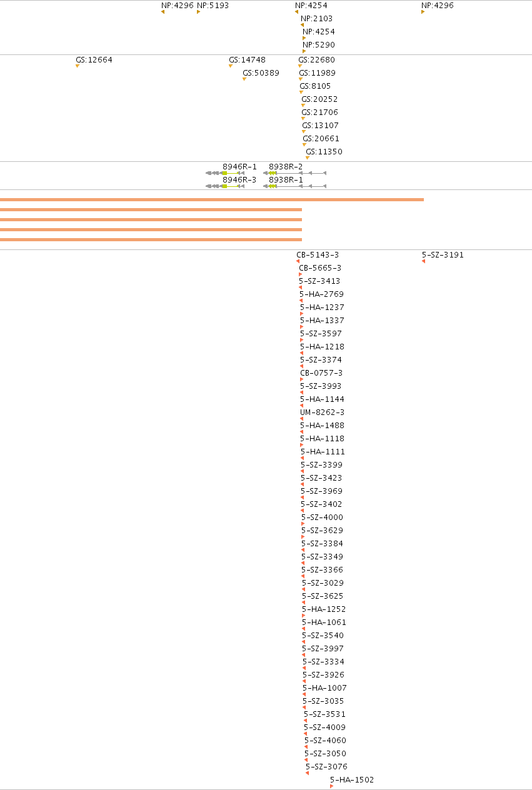Open transcript 8946R-3

[239, 180]
